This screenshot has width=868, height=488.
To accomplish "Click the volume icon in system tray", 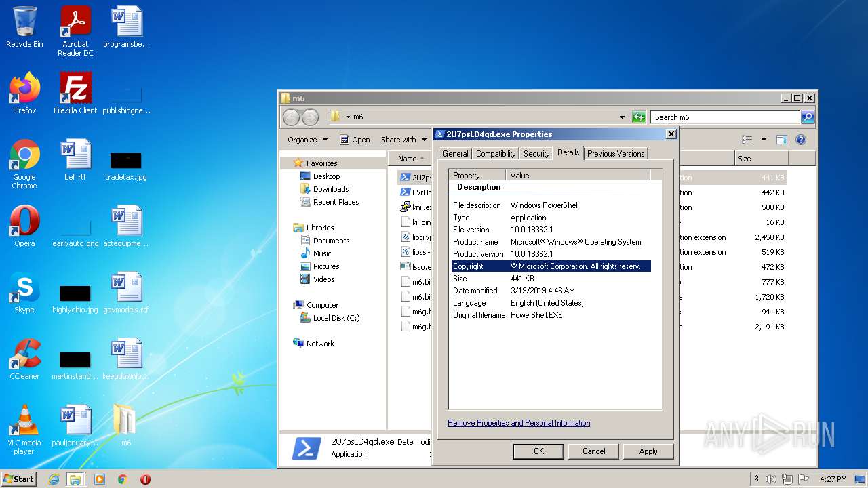I will tap(771, 479).
